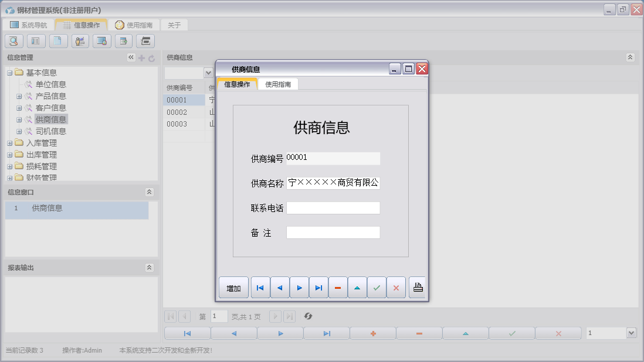Click the 联系电话 input field
Viewport: 644px width, 362px height.
click(x=333, y=207)
